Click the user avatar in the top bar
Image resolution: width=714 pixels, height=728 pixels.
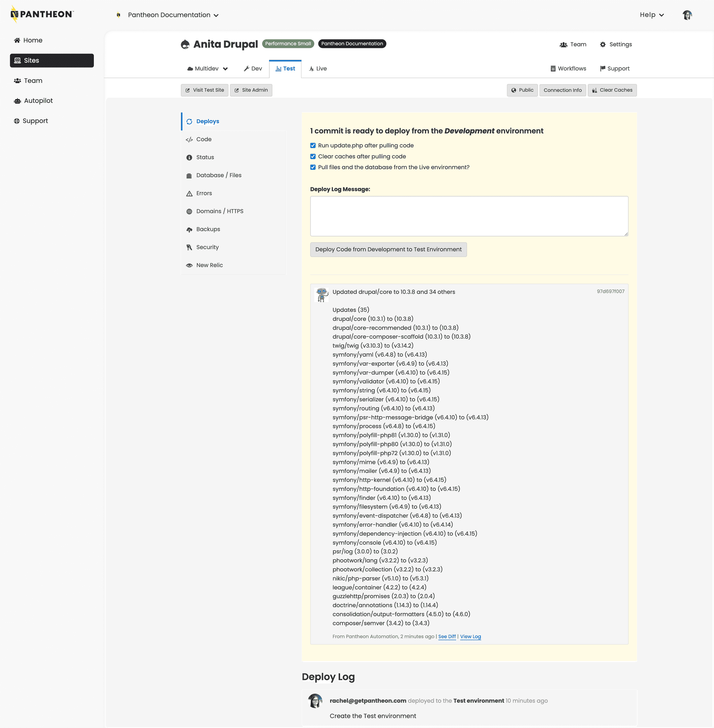687,14
